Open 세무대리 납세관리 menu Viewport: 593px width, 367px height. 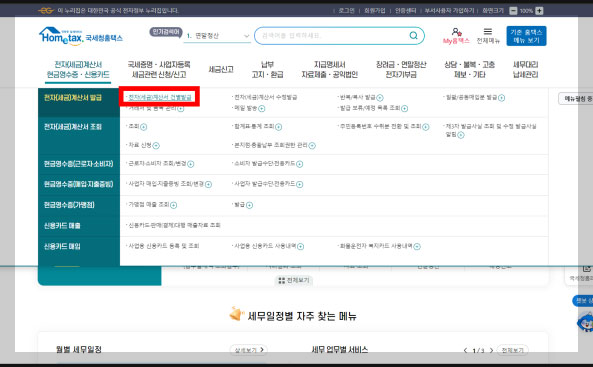(x=525, y=70)
